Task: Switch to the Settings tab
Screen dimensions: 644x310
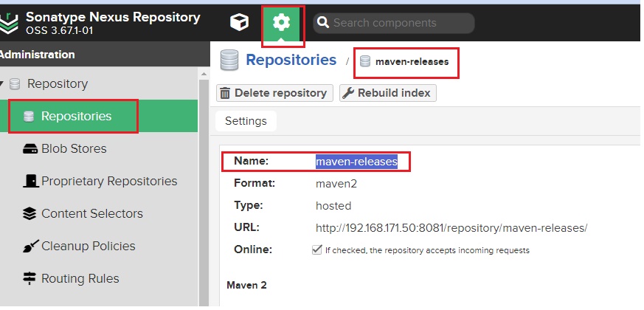Action: 246,121
